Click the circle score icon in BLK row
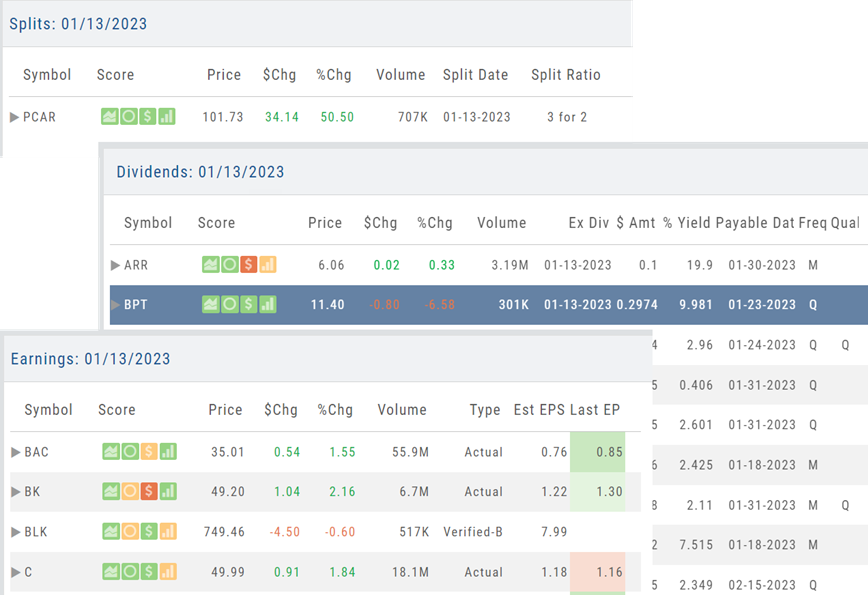Image resolution: width=868 pixels, height=595 pixels. coord(129,532)
